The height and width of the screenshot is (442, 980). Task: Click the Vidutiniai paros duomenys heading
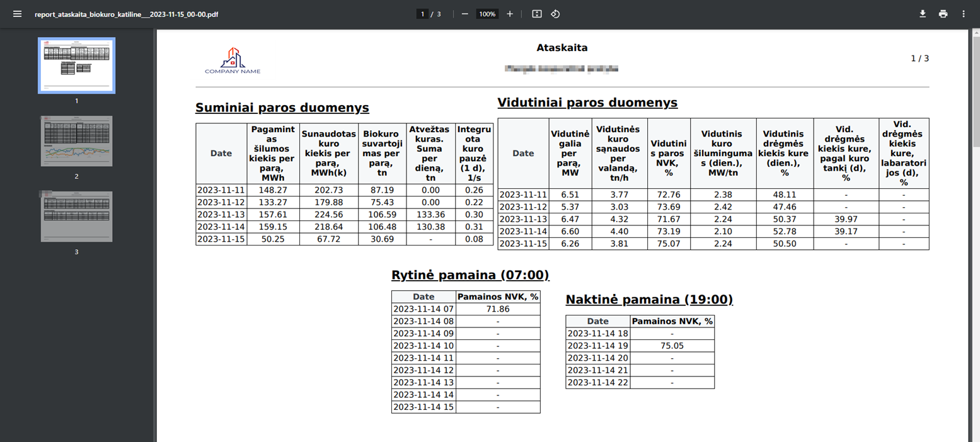587,103
